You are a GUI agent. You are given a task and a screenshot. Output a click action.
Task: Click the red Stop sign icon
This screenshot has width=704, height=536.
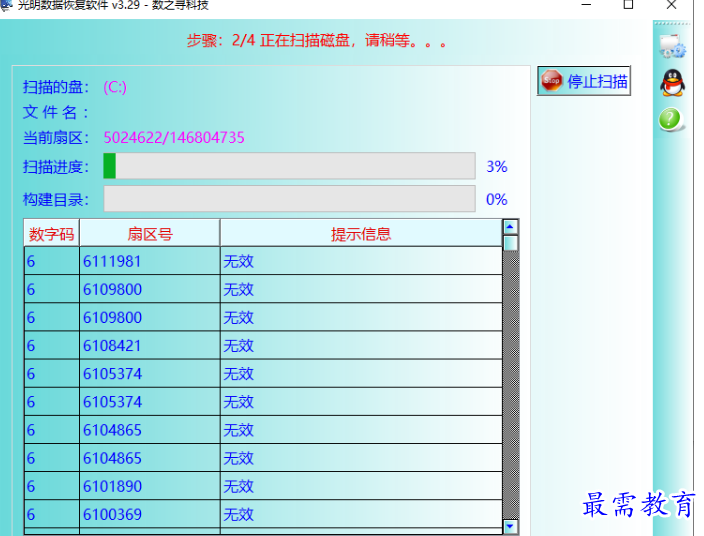[x=551, y=81]
